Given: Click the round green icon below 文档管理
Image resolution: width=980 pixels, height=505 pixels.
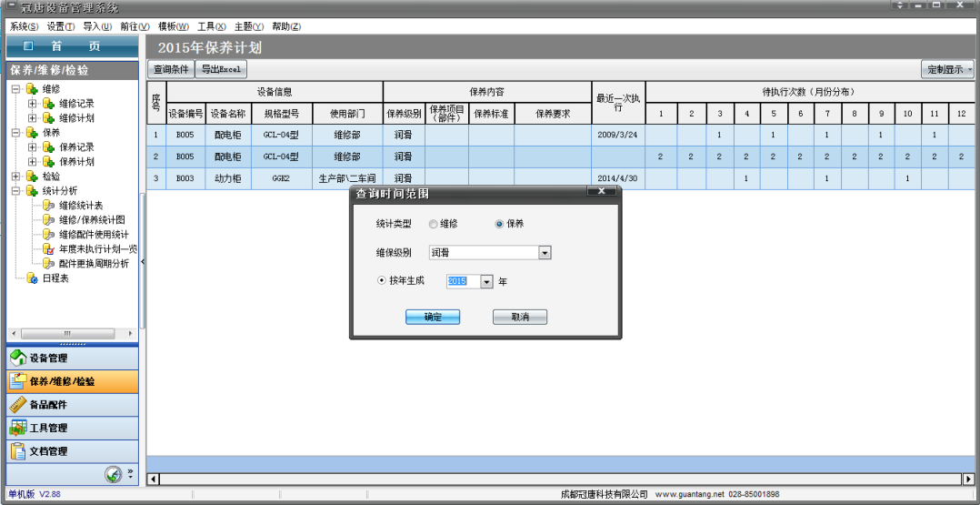Looking at the screenshot, I should tap(113, 474).
